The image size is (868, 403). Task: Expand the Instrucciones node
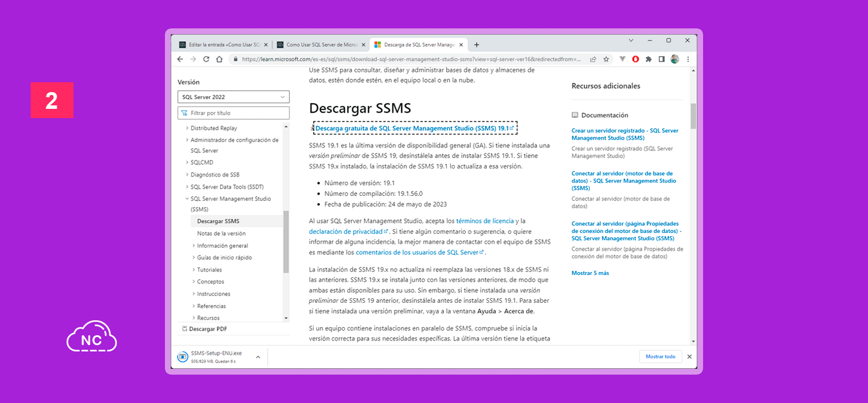193,294
